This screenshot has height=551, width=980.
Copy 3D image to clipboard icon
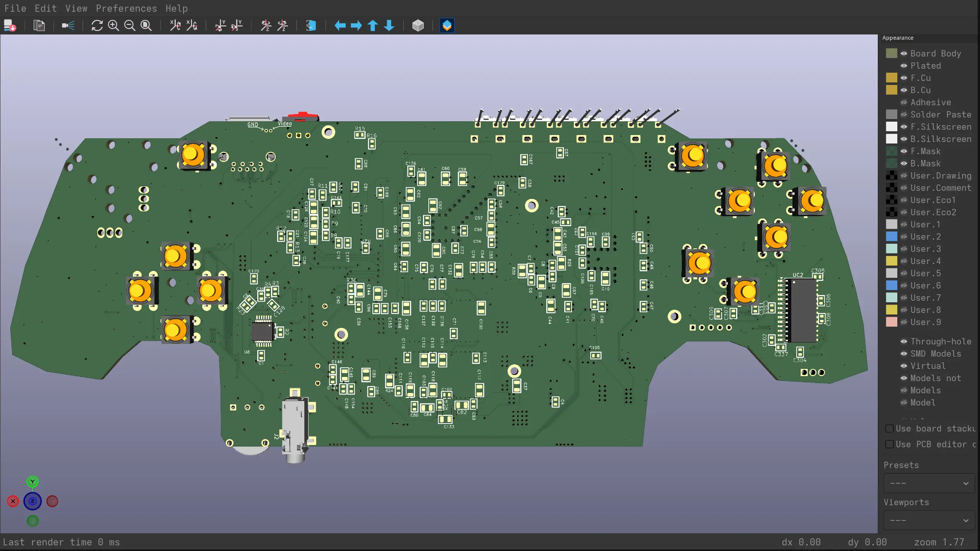(39, 26)
